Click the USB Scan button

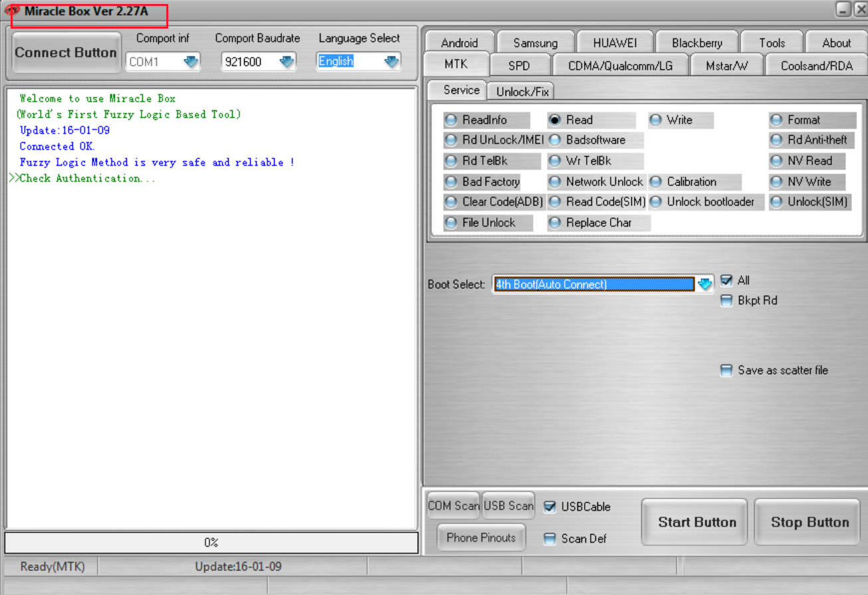point(509,506)
